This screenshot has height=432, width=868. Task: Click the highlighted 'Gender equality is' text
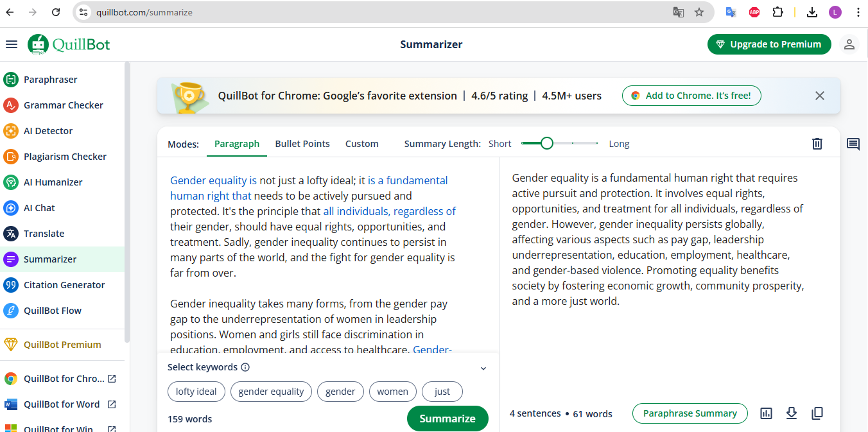tap(213, 180)
